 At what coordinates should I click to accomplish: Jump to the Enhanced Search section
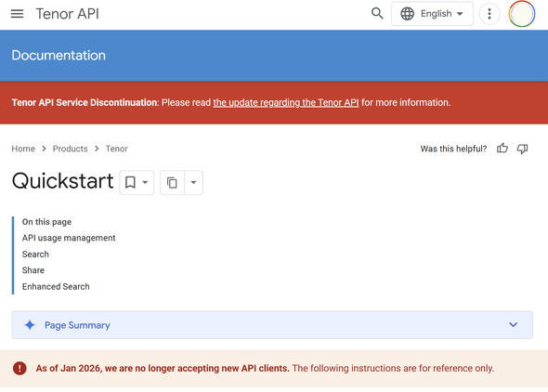click(x=56, y=286)
